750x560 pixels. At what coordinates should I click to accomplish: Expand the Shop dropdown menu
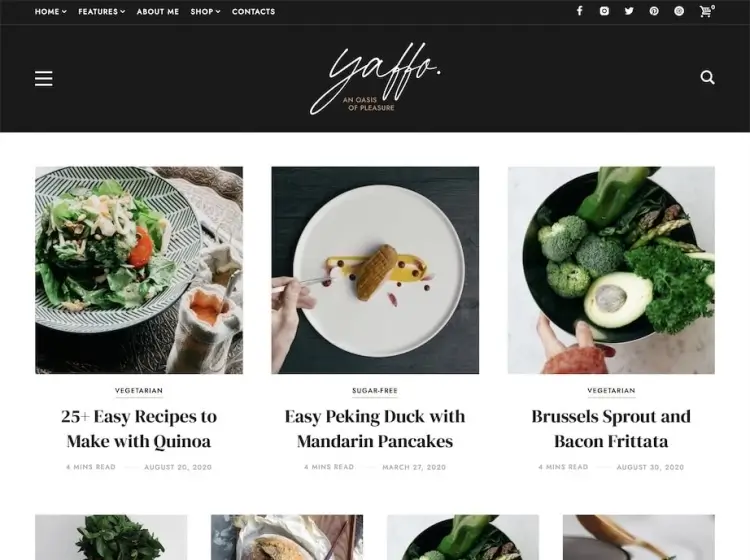tap(205, 11)
